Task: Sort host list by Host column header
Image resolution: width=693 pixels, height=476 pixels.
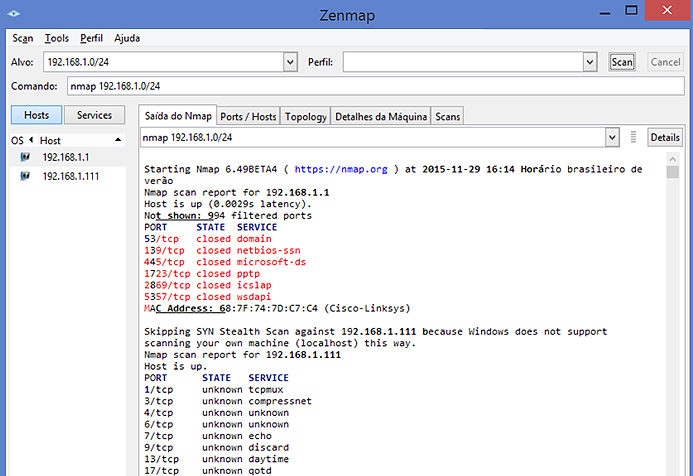Action: pyautogui.click(x=80, y=140)
